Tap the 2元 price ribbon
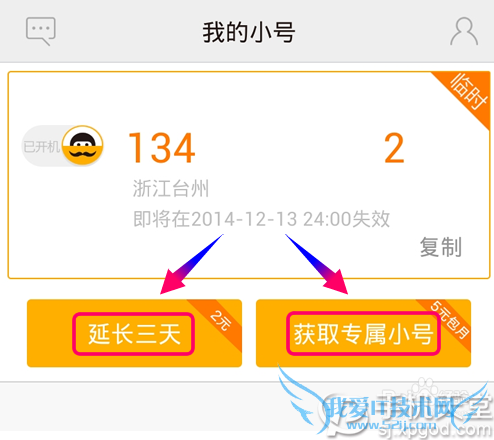494x440 pixels. click(219, 320)
